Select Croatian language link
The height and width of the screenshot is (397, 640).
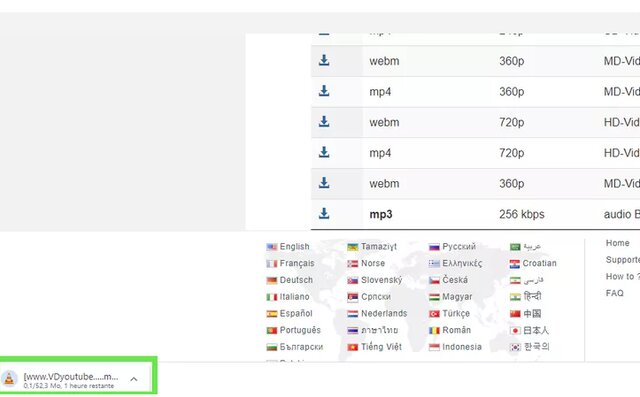tap(539, 263)
